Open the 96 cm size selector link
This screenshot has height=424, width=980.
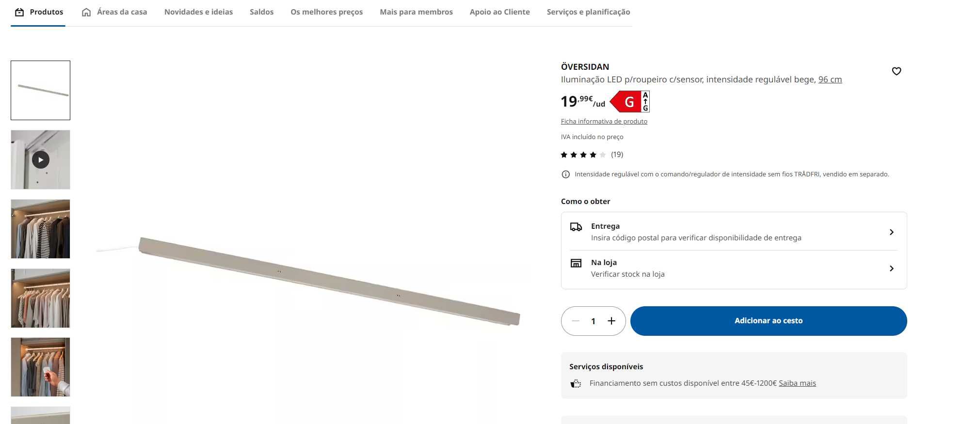830,79
